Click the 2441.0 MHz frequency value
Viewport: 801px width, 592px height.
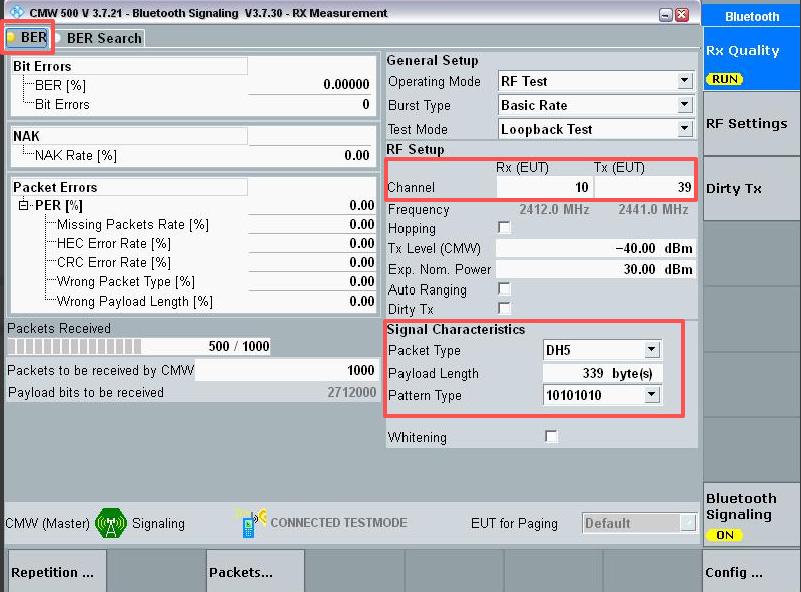coord(653,209)
